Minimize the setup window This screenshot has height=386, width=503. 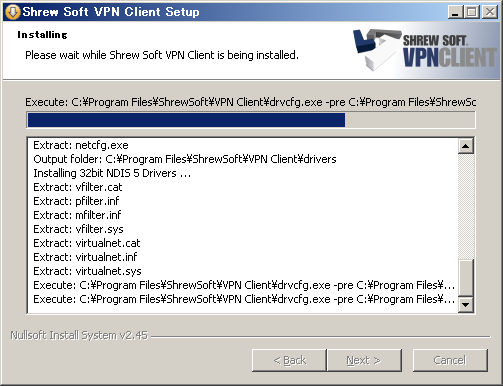(x=455, y=12)
